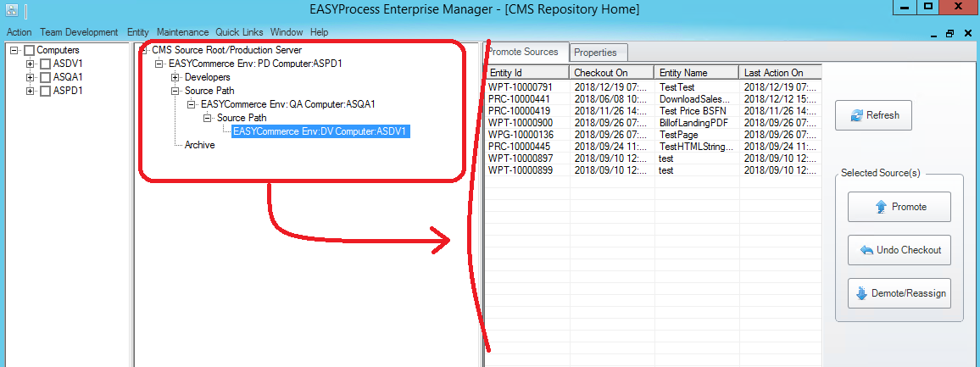Sort by the Last Action On column header

pyautogui.click(x=781, y=73)
